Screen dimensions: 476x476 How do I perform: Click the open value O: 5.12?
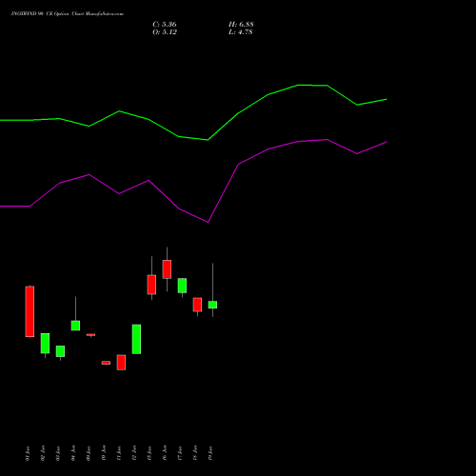point(165,32)
